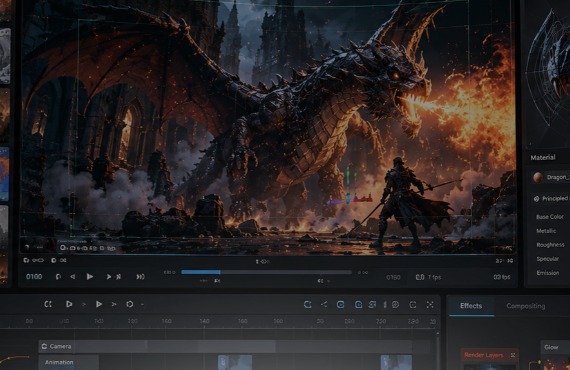This screenshot has height=370, width=570.
Task: Click the colored transform gizmo in the viewport
Action: click(350, 185)
